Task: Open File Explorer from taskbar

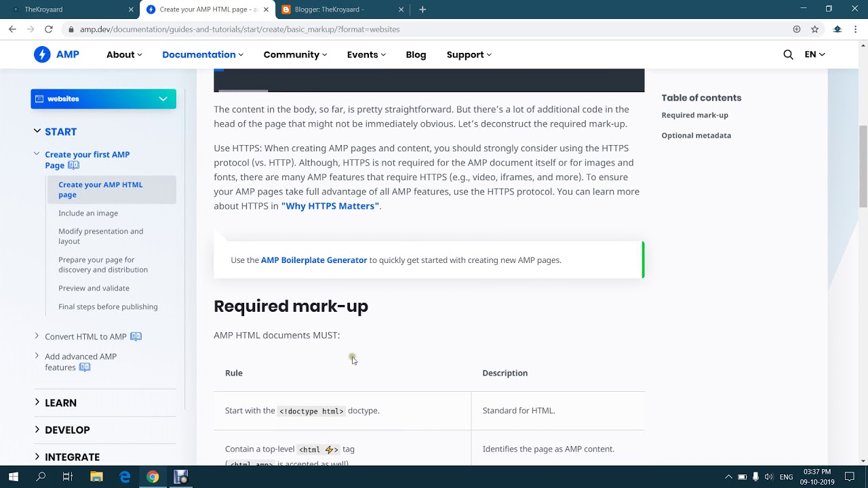Action: [96, 476]
